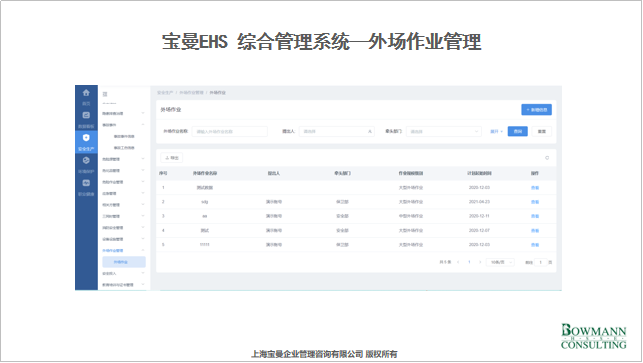
Task: Click the sdg name cell
Action: (x=205, y=202)
